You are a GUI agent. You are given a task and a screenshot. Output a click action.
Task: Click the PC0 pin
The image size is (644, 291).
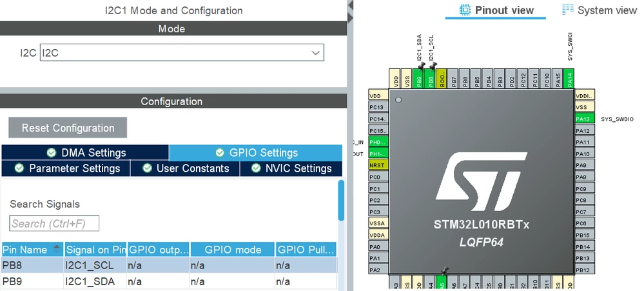tap(378, 177)
